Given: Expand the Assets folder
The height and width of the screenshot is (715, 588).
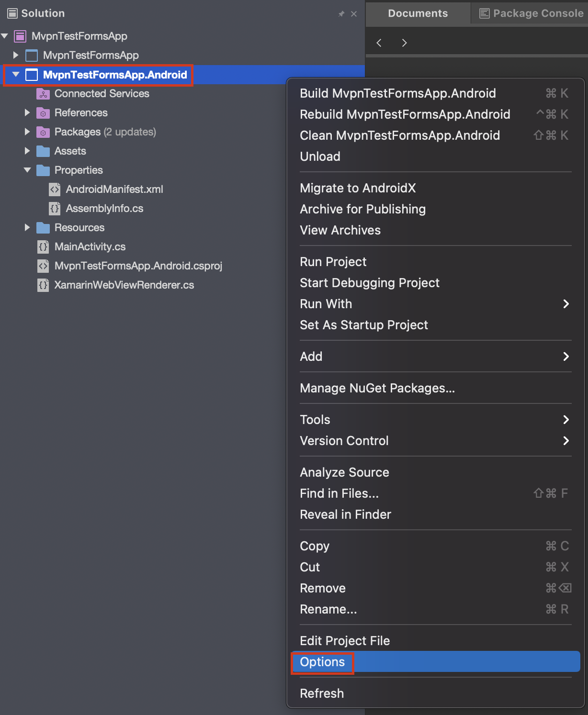Looking at the screenshot, I should click(x=27, y=151).
